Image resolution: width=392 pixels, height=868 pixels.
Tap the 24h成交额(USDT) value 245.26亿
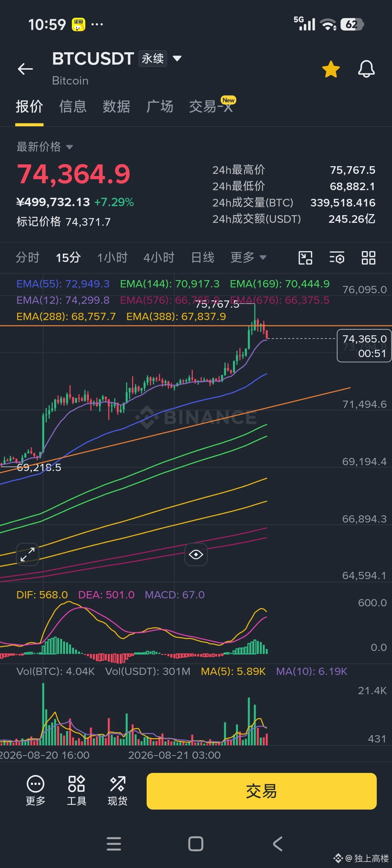click(x=352, y=219)
